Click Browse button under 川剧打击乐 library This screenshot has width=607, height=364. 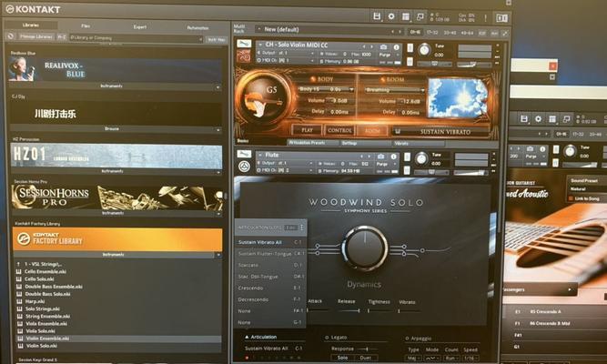pos(112,128)
